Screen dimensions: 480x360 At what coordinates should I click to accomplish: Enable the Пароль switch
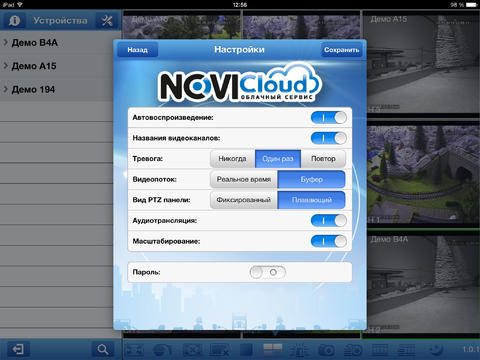tap(268, 272)
